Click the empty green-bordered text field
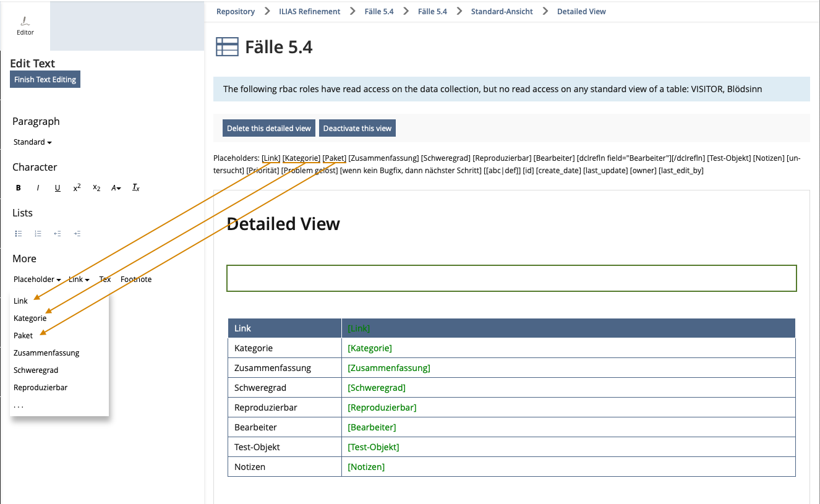 coord(511,278)
